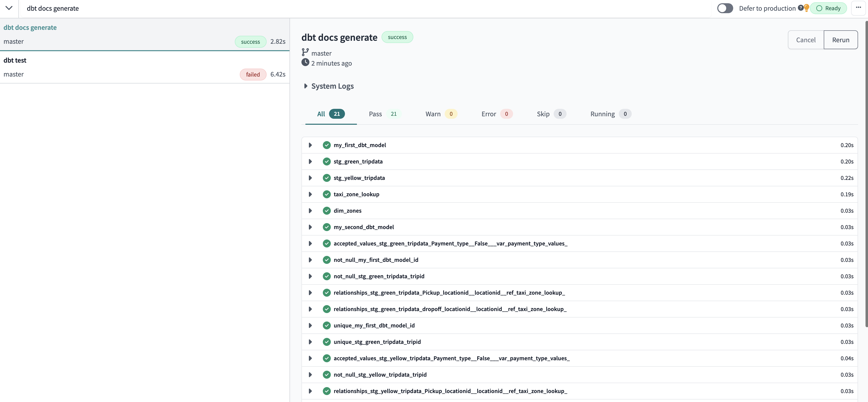Expand the my_first_dbt_model row
The height and width of the screenshot is (402, 868).
[x=310, y=145]
